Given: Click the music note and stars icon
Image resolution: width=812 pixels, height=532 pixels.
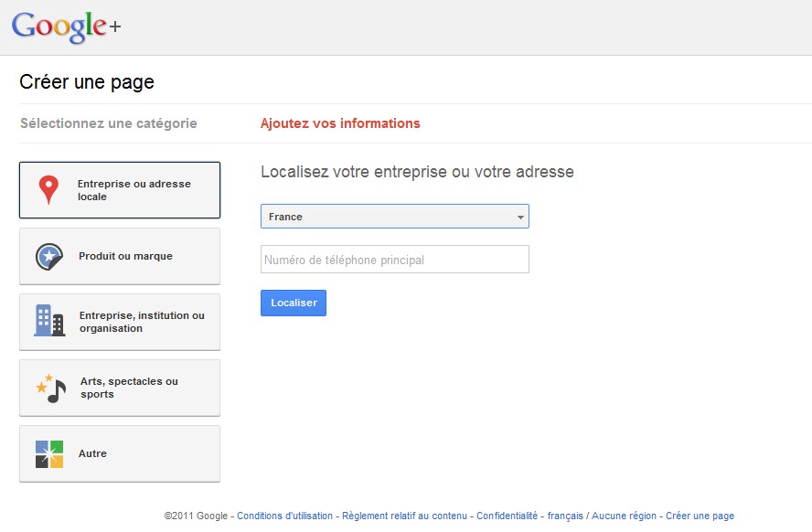Looking at the screenshot, I should pyautogui.click(x=50, y=388).
